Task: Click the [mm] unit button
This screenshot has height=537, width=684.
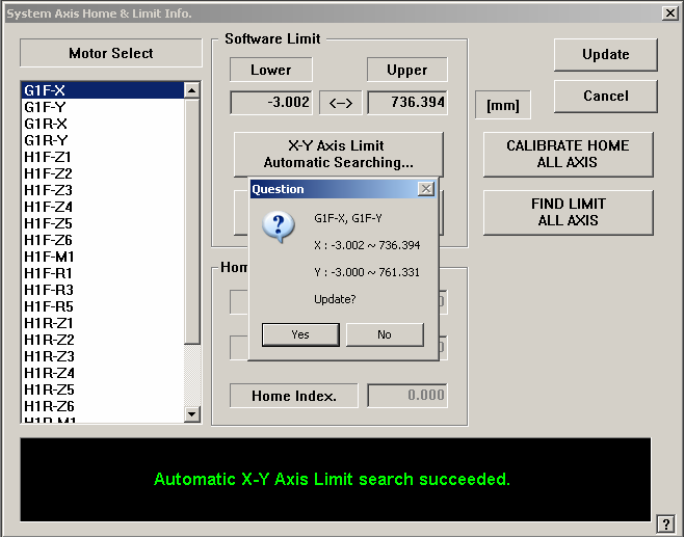Action: tap(503, 105)
